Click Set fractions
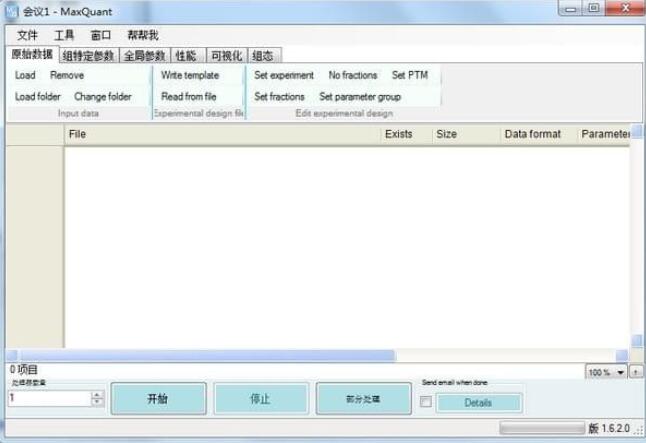Screen dimensions: 646x443 point(279,97)
